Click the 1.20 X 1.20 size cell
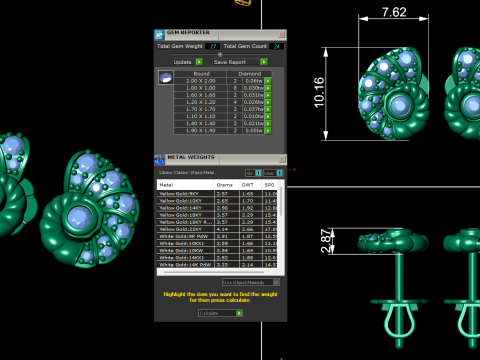 click(x=201, y=102)
